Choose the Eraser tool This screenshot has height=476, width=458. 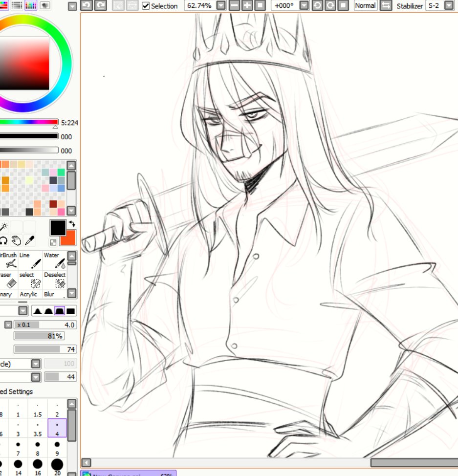(x=9, y=280)
